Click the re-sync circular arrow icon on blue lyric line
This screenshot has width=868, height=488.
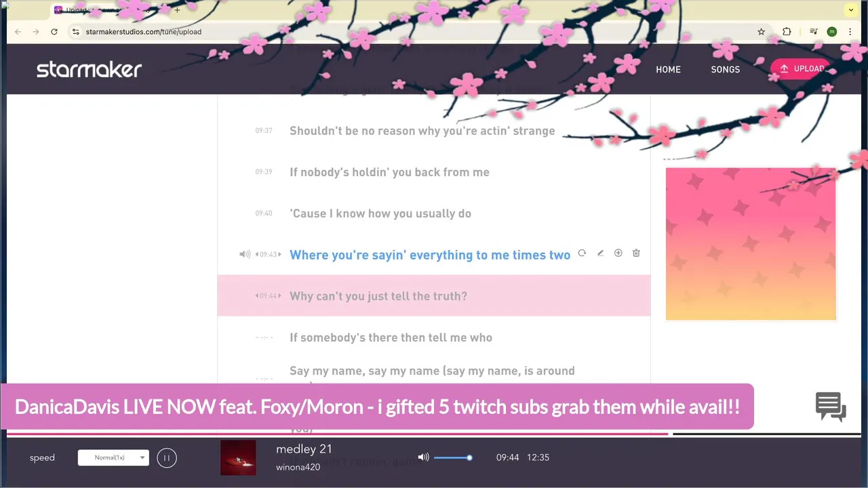point(582,253)
